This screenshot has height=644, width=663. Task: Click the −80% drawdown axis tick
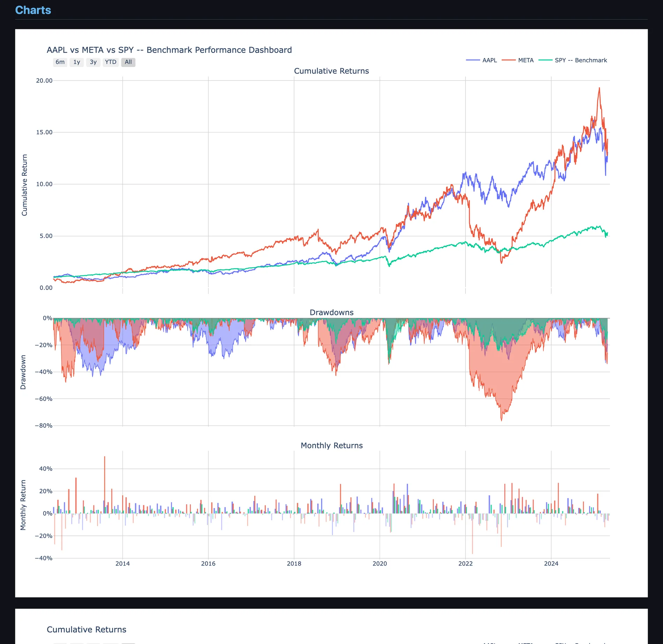[x=44, y=426]
